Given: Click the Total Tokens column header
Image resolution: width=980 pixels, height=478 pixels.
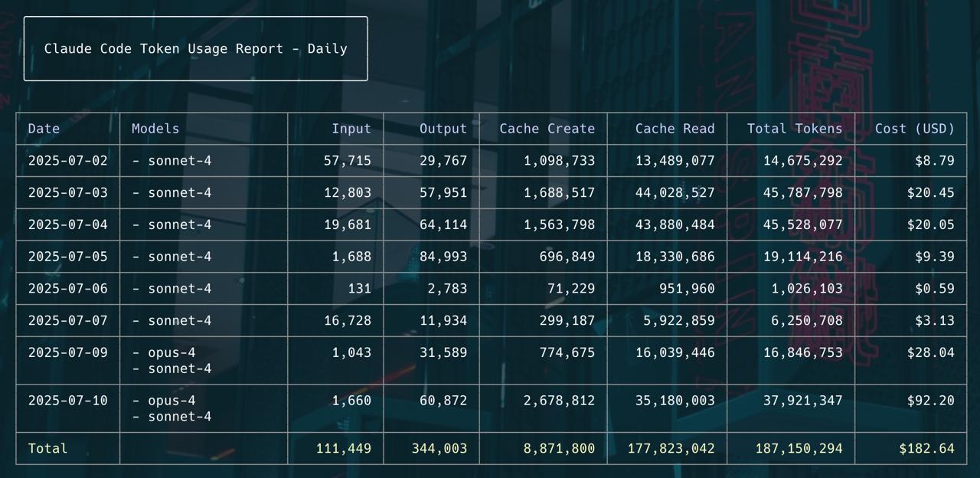Looking at the screenshot, I should [794, 129].
